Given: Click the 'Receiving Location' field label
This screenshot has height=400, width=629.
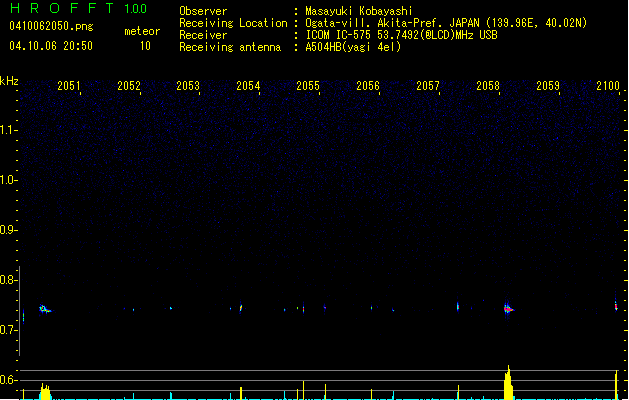Looking at the screenshot, I should pyautogui.click(x=233, y=23).
